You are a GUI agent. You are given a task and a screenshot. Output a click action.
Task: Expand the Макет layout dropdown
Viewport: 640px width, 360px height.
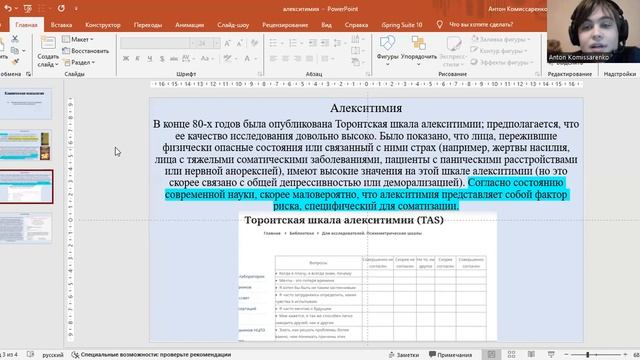[78, 39]
